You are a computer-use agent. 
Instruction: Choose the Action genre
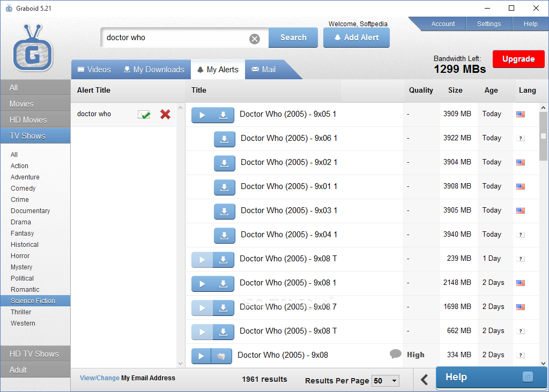coord(19,166)
